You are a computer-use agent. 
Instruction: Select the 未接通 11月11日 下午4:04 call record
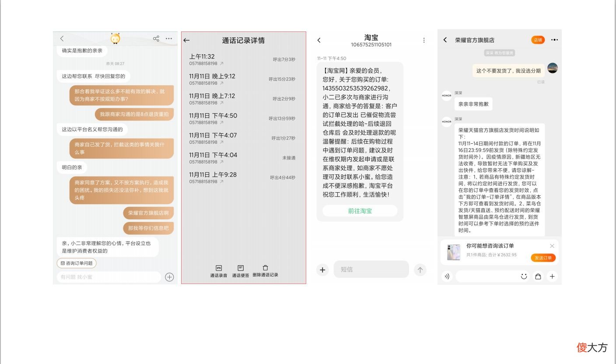point(243,158)
